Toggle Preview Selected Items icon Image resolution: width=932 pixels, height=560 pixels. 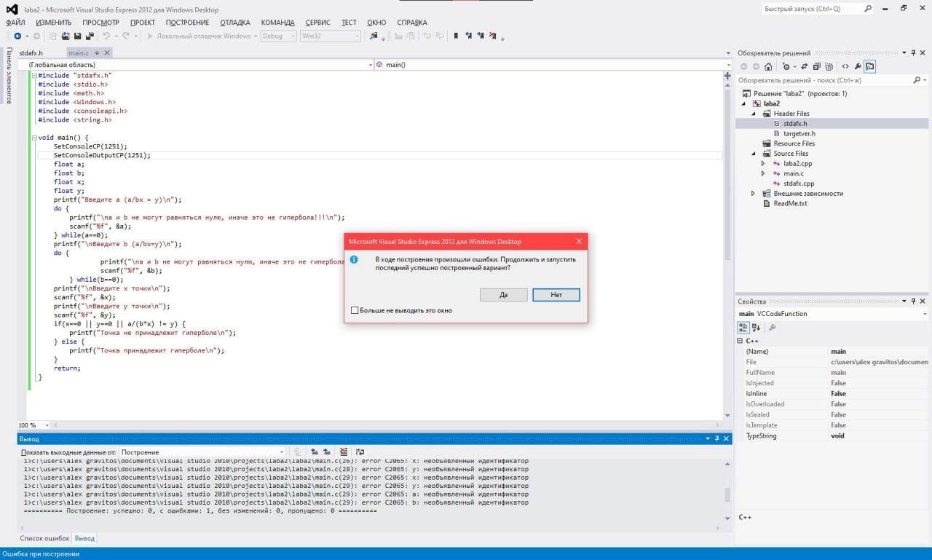pos(870,66)
